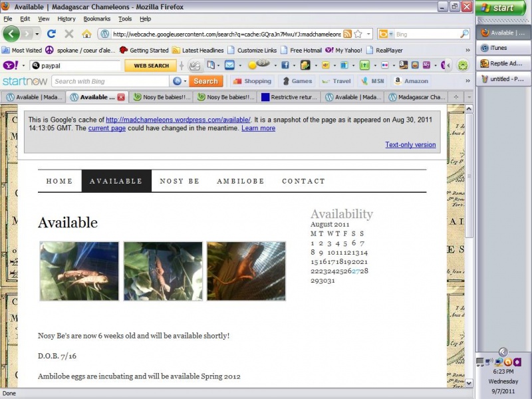Switch to first Nosy Be babies!! tab
Viewport: 532px width, 399px height.
(162, 97)
